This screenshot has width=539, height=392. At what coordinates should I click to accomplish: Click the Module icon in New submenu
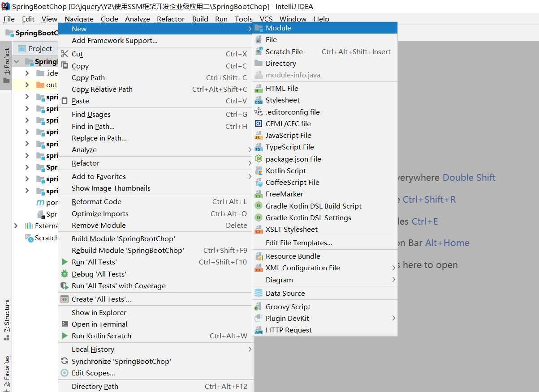(x=259, y=28)
